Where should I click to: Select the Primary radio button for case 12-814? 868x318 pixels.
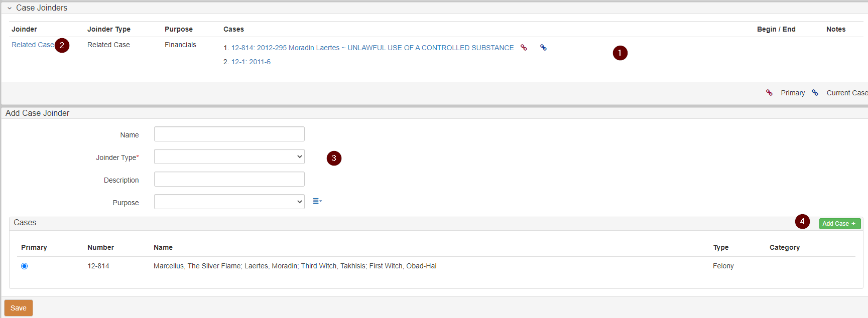[25, 266]
